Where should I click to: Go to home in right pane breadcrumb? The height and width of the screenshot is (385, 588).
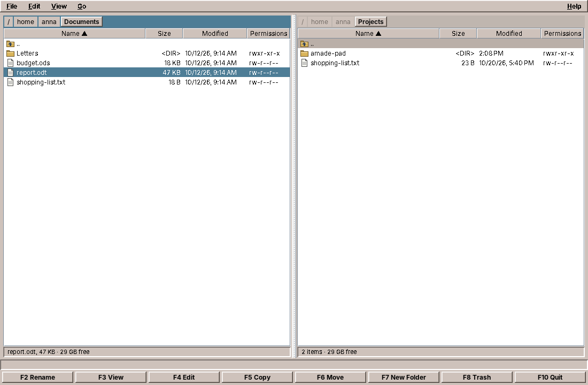point(320,22)
